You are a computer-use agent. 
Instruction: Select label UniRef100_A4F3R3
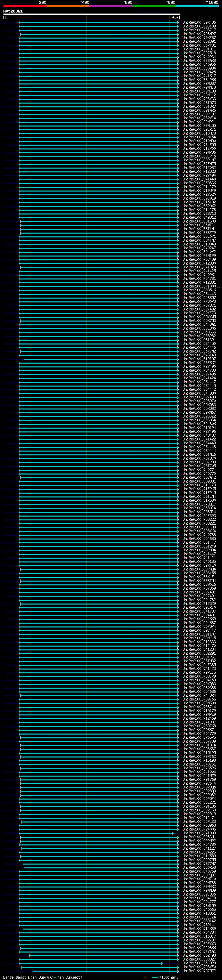point(199,516)
